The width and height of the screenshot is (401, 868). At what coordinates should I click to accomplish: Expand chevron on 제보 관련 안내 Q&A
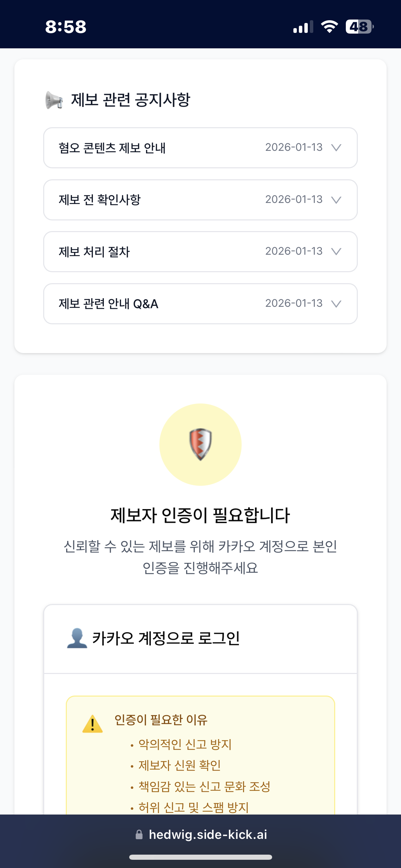[x=336, y=304]
